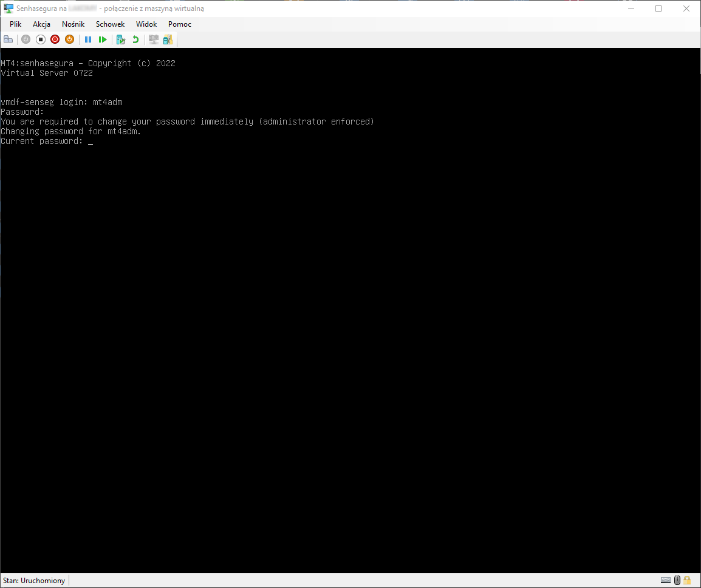The height and width of the screenshot is (588, 701).
Task: Click the keyboard status bar icon
Action: tap(666, 580)
